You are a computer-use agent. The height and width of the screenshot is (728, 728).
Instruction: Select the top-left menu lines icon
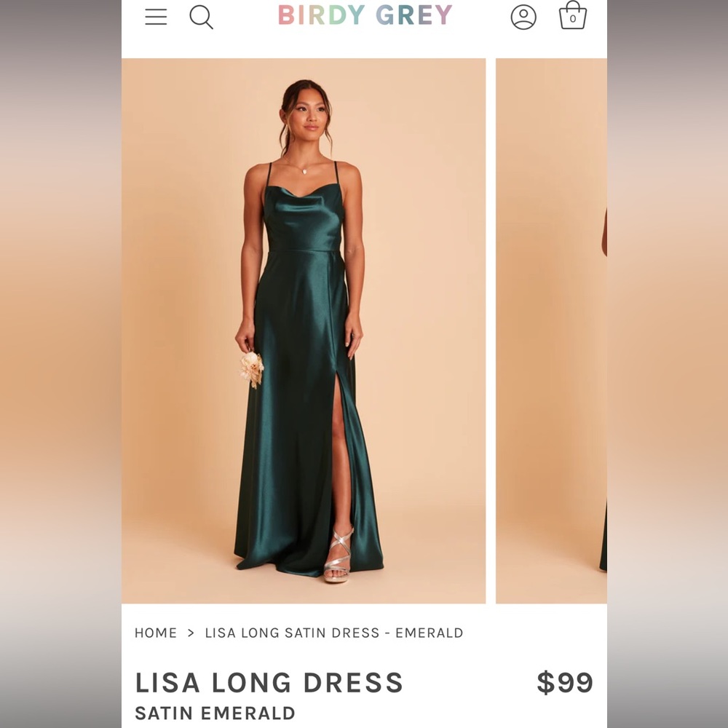click(x=155, y=17)
